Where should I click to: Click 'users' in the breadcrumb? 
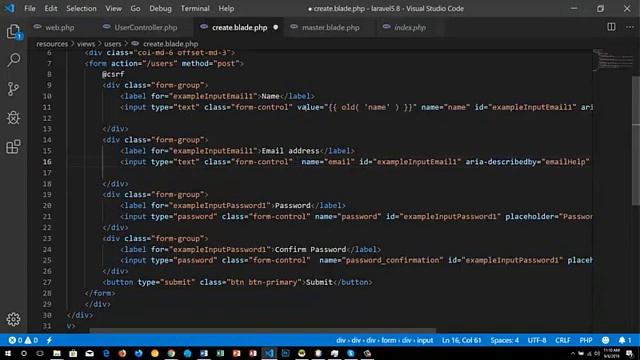(113, 44)
